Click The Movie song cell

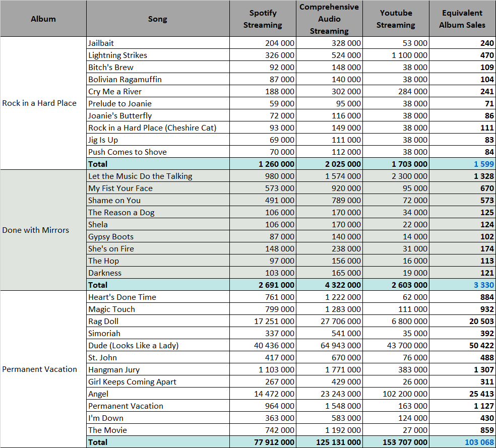(x=158, y=430)
